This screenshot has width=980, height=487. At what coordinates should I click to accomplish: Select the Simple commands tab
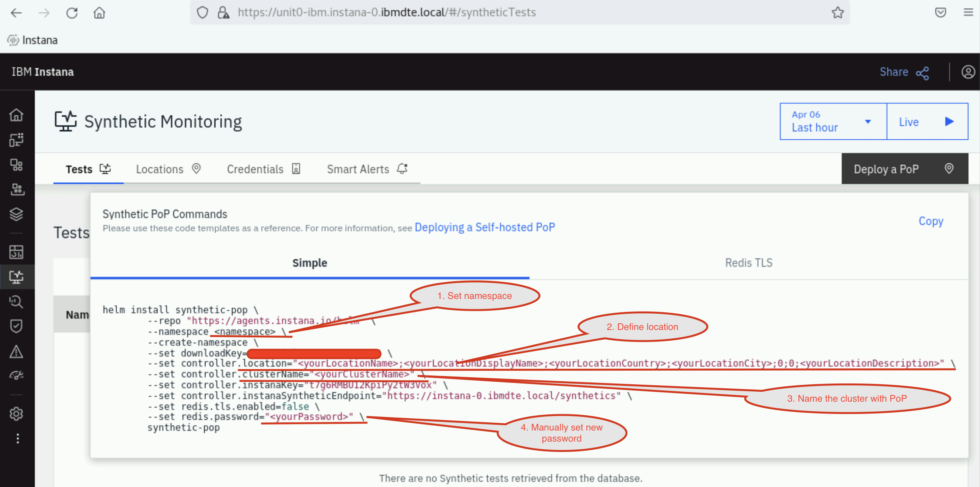pyautogui.click(x=310, y=262)
